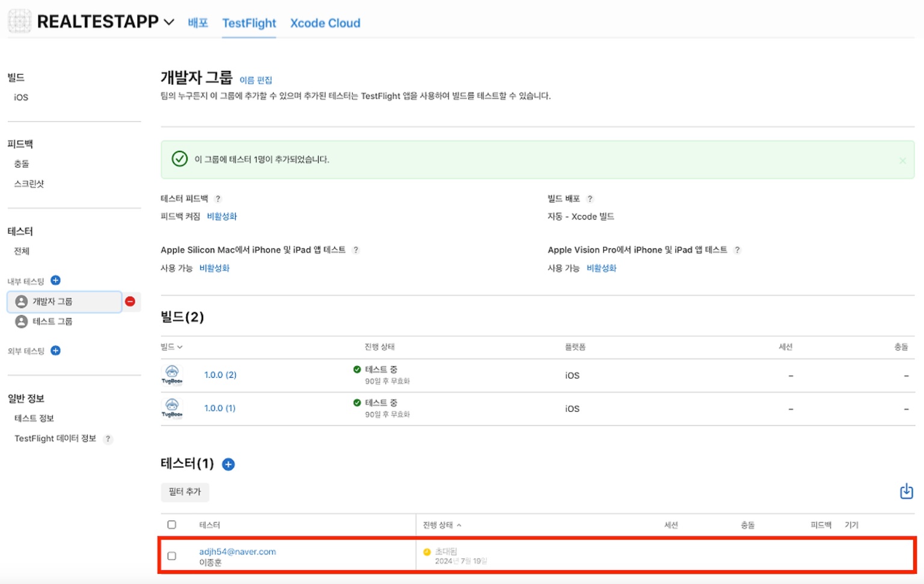Open build 1.0.0 (2)

tap(220, 375)
